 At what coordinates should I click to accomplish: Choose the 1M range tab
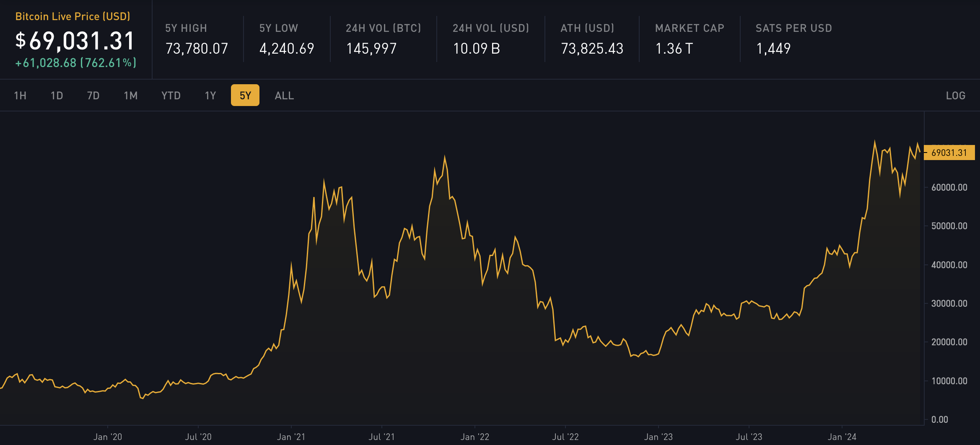130,96
